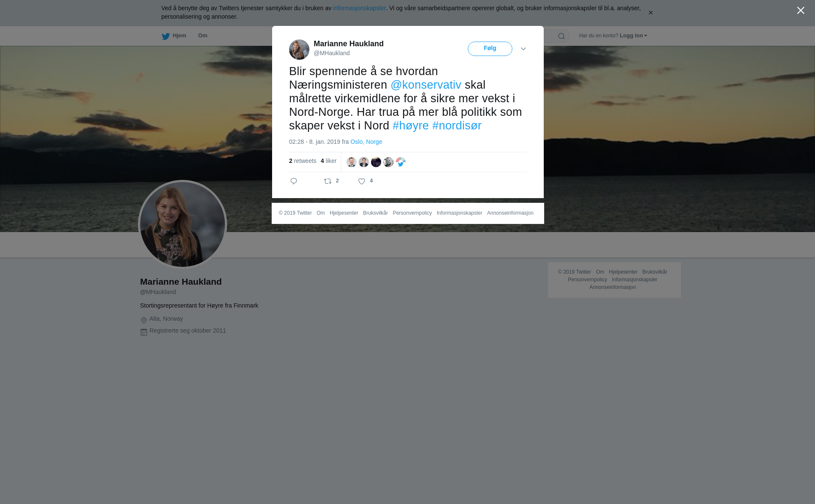This screenshot has height=504, width=815.
Task: Like the tweet with heart icon
Action: tap(362, 181)
